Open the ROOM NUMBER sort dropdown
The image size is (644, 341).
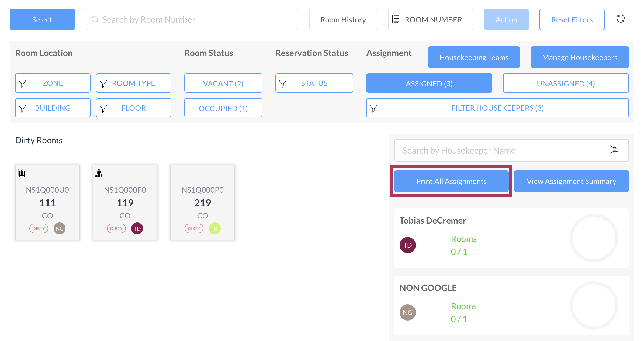430,20
